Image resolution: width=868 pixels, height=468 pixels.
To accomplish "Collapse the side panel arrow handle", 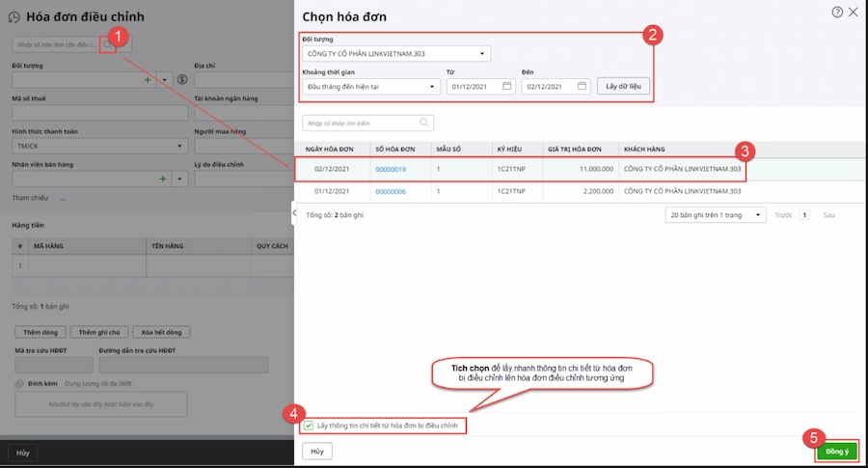I will click(x=293, y=211).
